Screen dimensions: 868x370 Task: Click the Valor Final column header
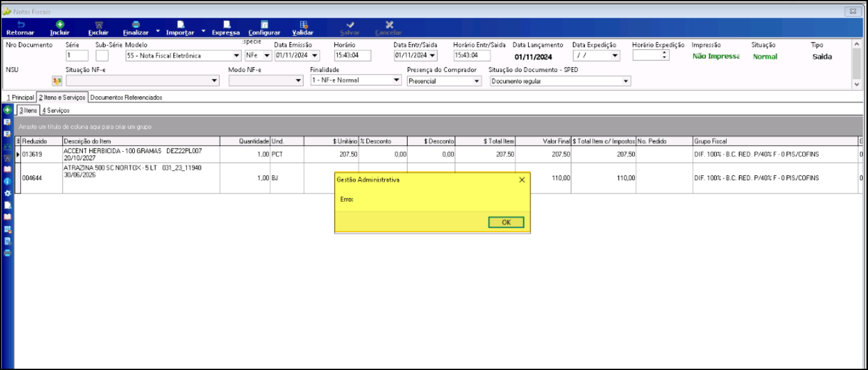pos(544,141)
